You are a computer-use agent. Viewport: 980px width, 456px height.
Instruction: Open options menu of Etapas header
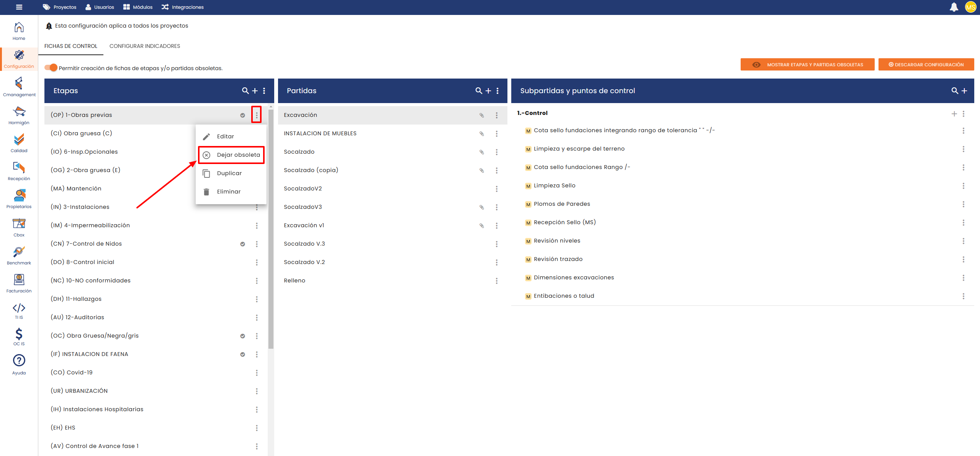(264, 91)
